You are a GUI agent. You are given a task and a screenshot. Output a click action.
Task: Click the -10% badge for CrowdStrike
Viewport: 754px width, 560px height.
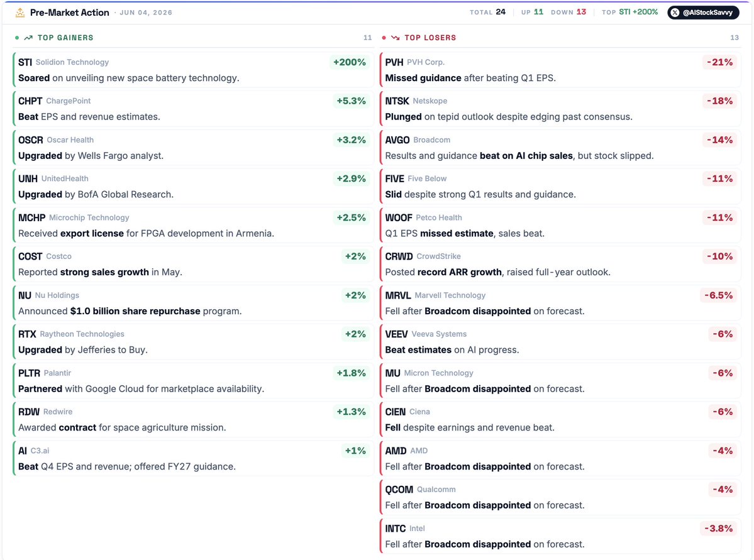[719, 256]
